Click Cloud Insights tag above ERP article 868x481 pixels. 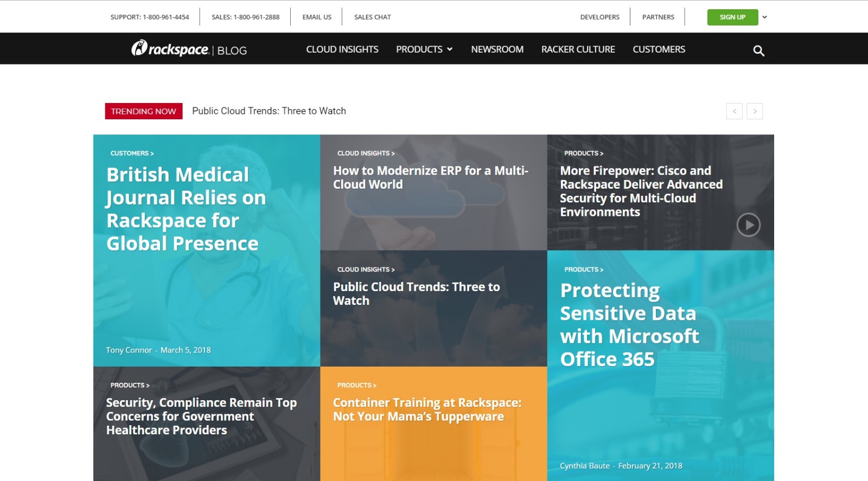click(366, 153)
